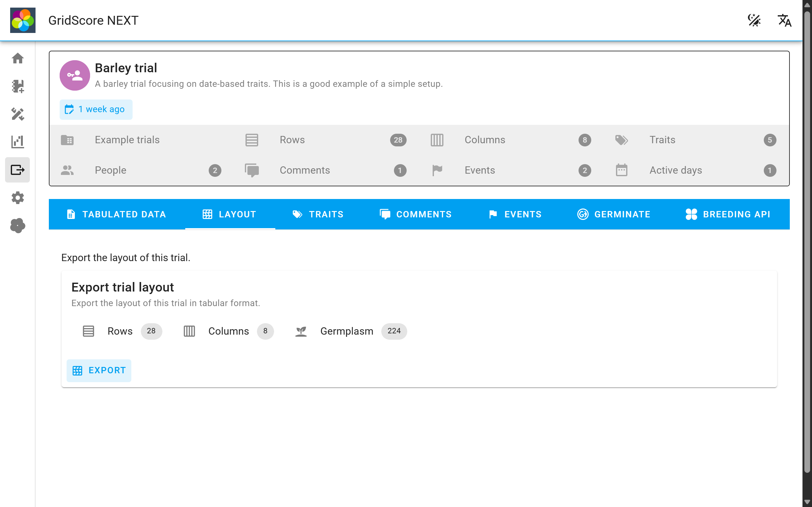
Task: Open the language selection icon
Action: tap(784, 21)
